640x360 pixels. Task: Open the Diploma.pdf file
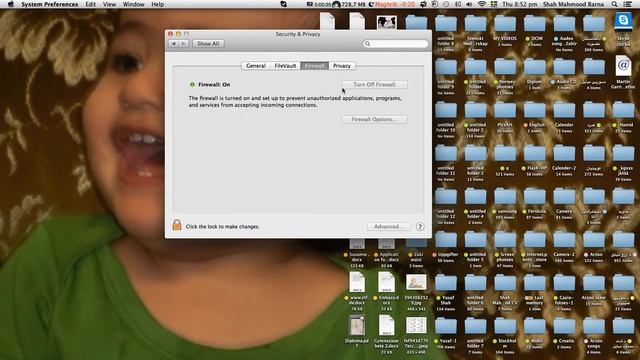pyautogui.click(x=357, y=326)
